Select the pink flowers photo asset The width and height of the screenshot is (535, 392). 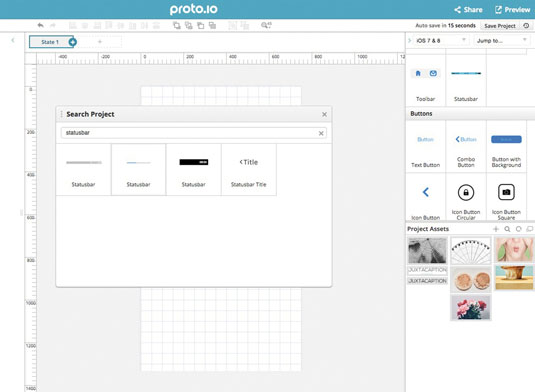point(471,308)
